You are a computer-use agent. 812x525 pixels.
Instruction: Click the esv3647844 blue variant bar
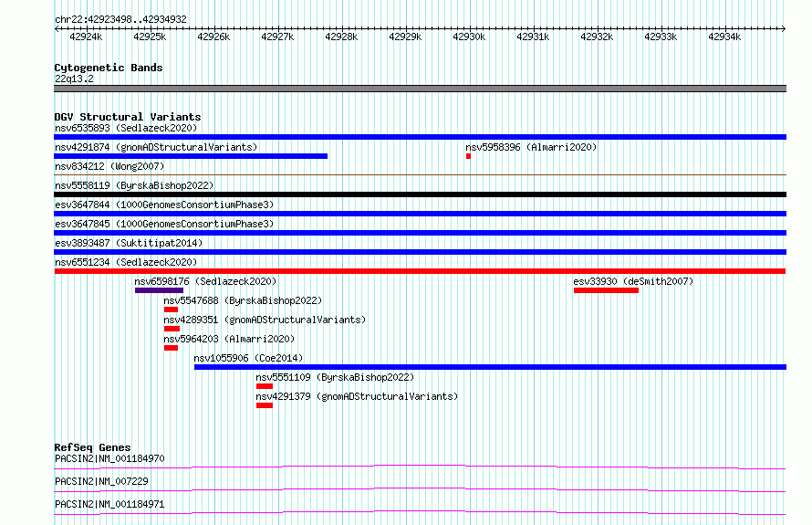pyautogui.click(x=420, y=214)
